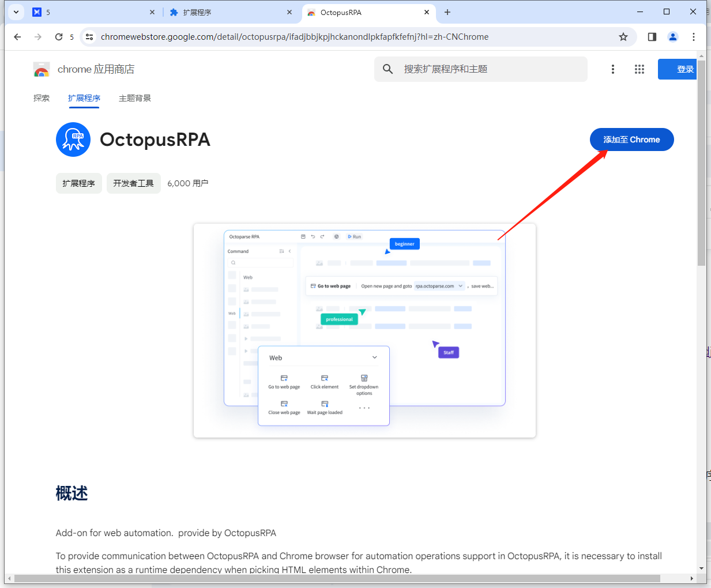The width and height of the screenshot is (711, 588).
Task: Select the 探索 navigation tab
Action: click(42, 98)
